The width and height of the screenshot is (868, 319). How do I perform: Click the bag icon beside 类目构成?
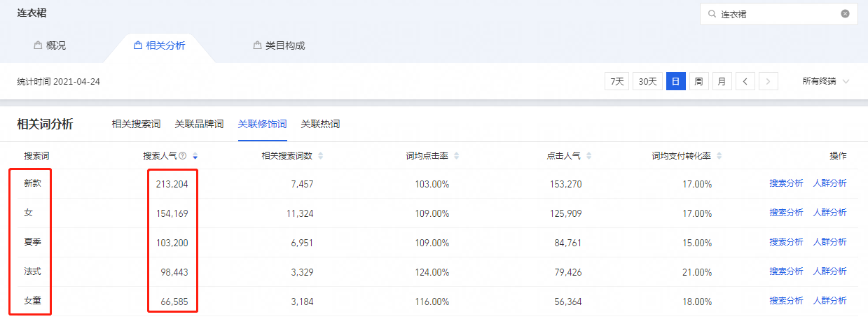(x=257, y=45)
